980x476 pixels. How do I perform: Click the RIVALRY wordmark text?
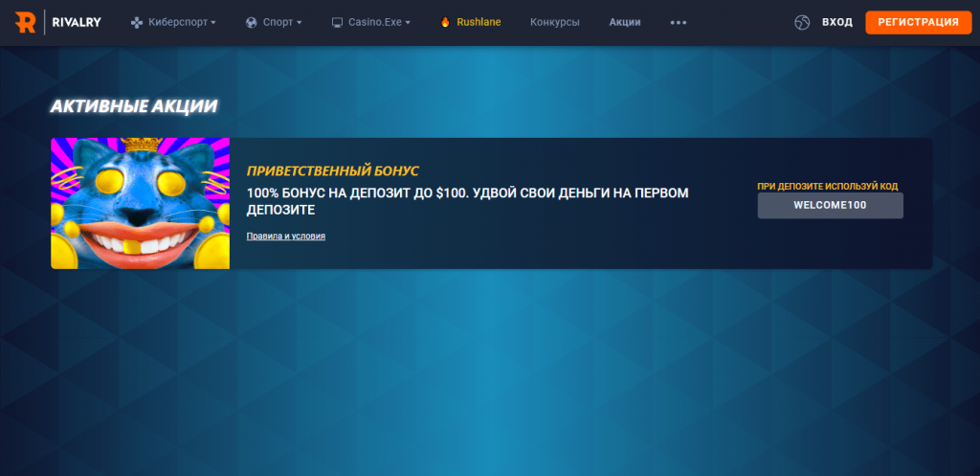(x=77, y=22)
